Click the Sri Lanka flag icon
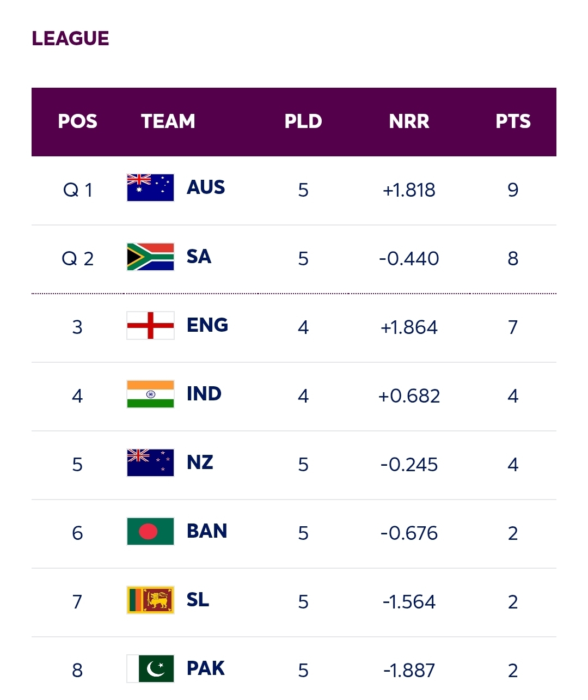 150,600
